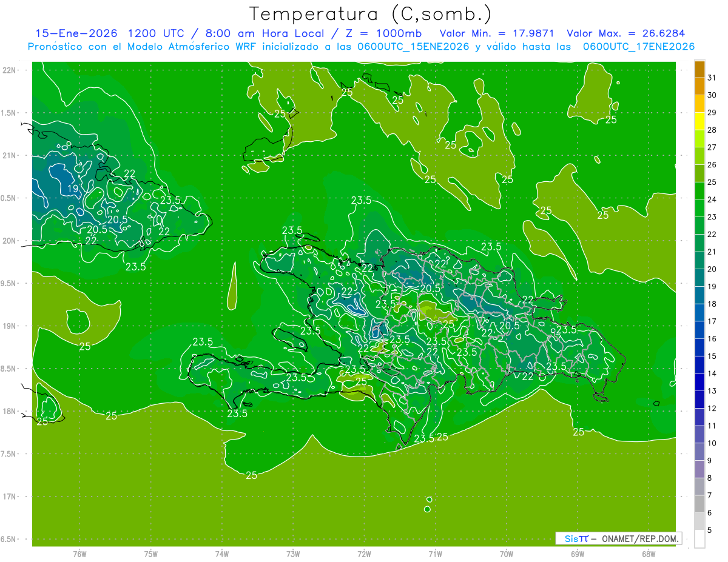Click the '72W' longitude axis label
The image size is (728, 562).
coord(364,554)
